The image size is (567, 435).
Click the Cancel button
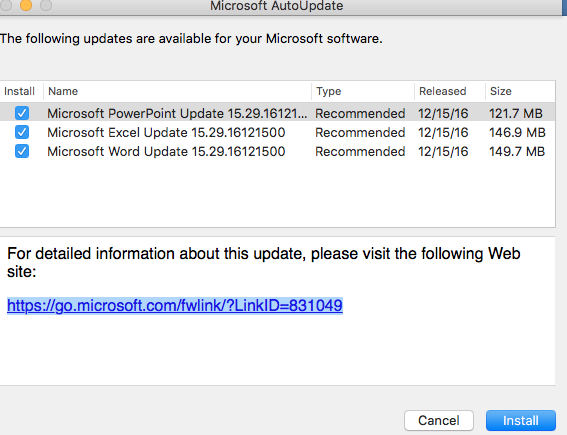[x=439, y=421]
